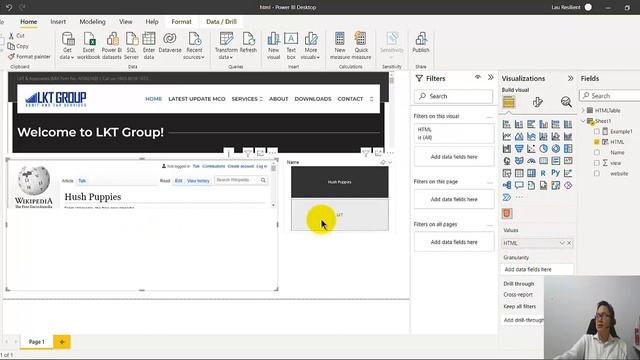Viewport: 640px width, 360px height.
Task: Click the Filters pane Search box
Action: [x=453, y=96]
